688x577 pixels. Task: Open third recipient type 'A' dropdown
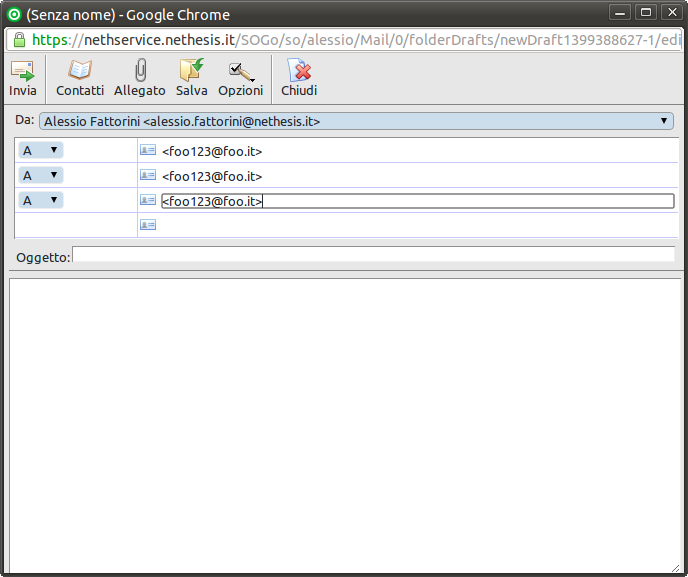pyautogui.click(x=40, y=200)
